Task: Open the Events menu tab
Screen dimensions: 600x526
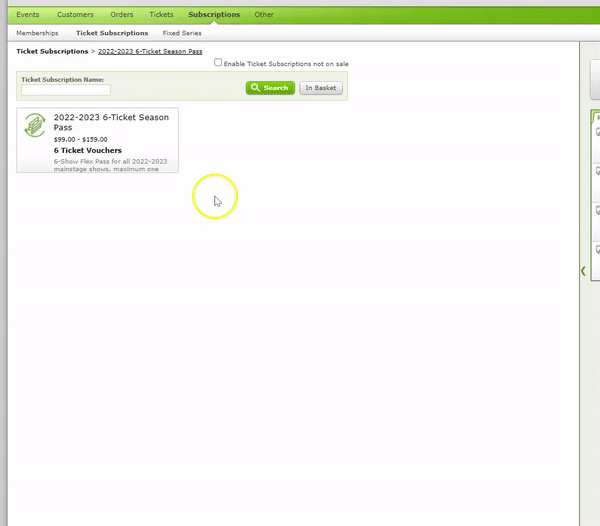Action: pyautogui.click(x=28, y=15)
